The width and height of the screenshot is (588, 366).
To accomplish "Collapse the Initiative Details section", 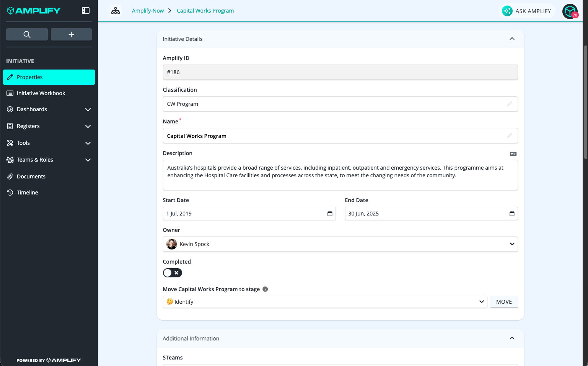I will [512, 39].
